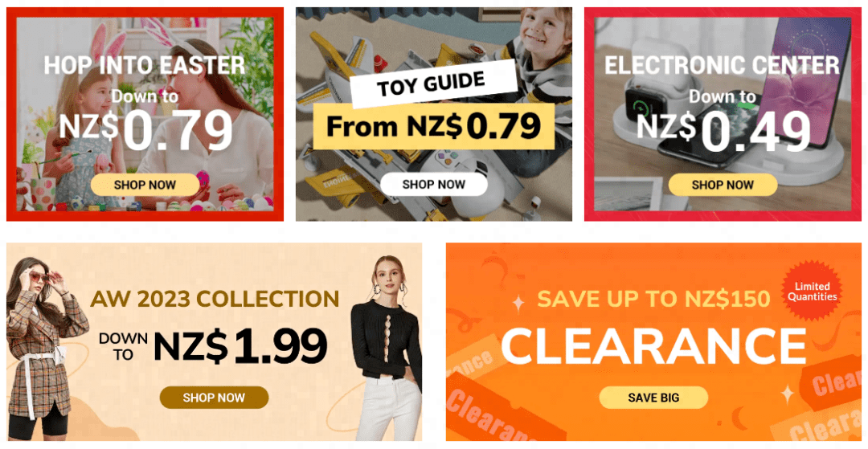Click Shop Now on Electronic Center banner

tap(723, 185)
